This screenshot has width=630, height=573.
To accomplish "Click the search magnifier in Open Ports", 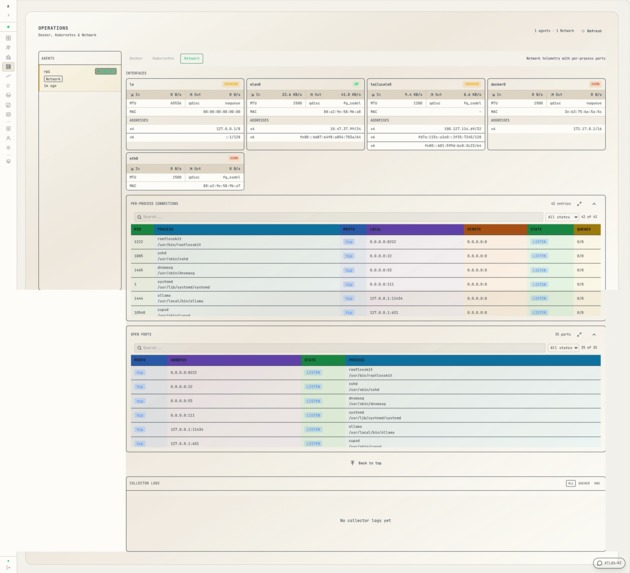I will (x=139, y=348).
